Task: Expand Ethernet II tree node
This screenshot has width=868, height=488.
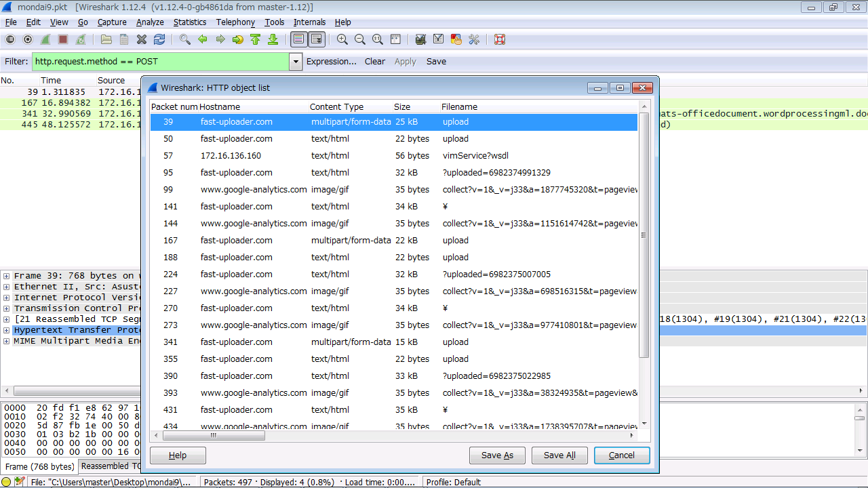Action: click(7, 287)
